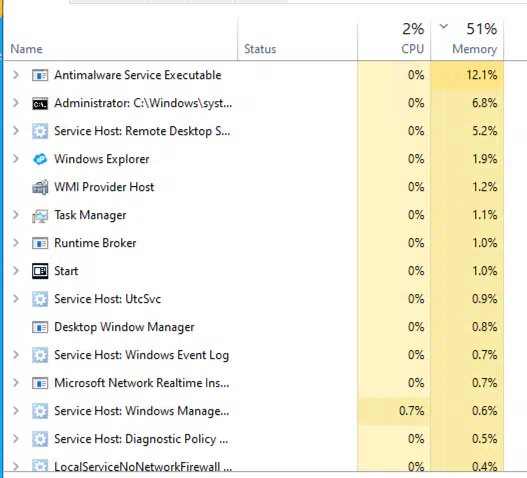Click the Microsoft Network Realtime Inspection icon
This screenshot has width=527, height=478.
pos(40,383)
